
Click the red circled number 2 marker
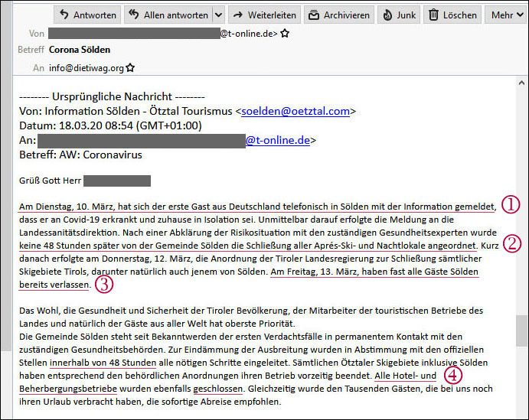(512, 244)
